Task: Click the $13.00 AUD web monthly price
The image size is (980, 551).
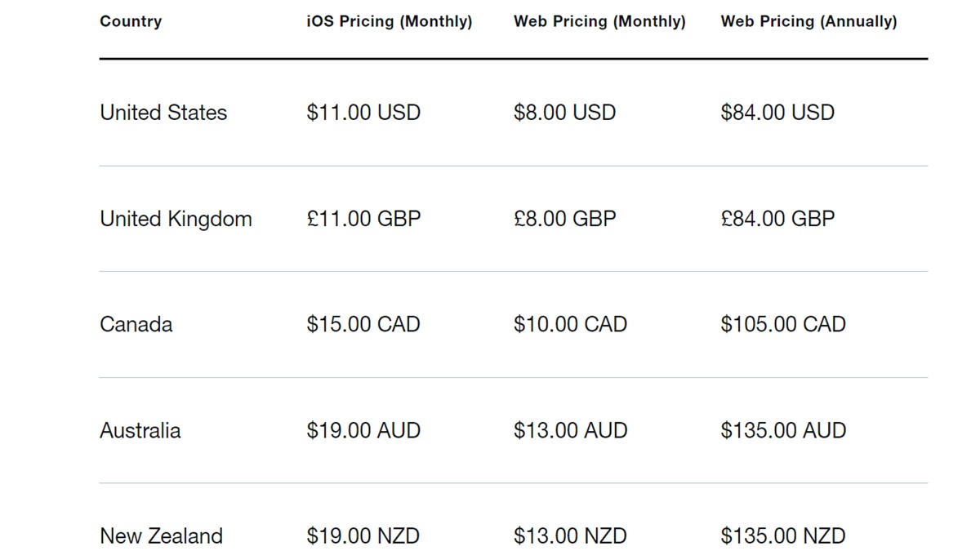Action: pos(570,430)
